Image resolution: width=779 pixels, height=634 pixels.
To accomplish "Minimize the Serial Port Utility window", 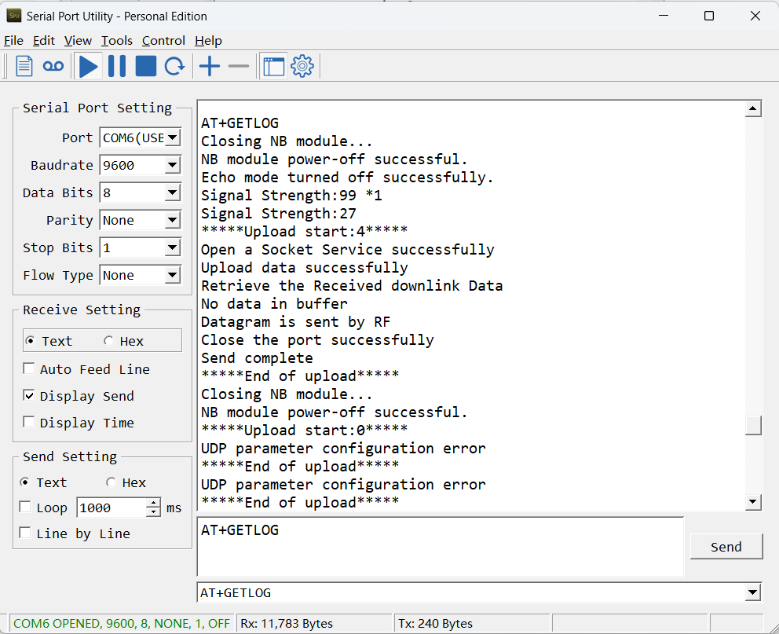I will pos(664,16).
